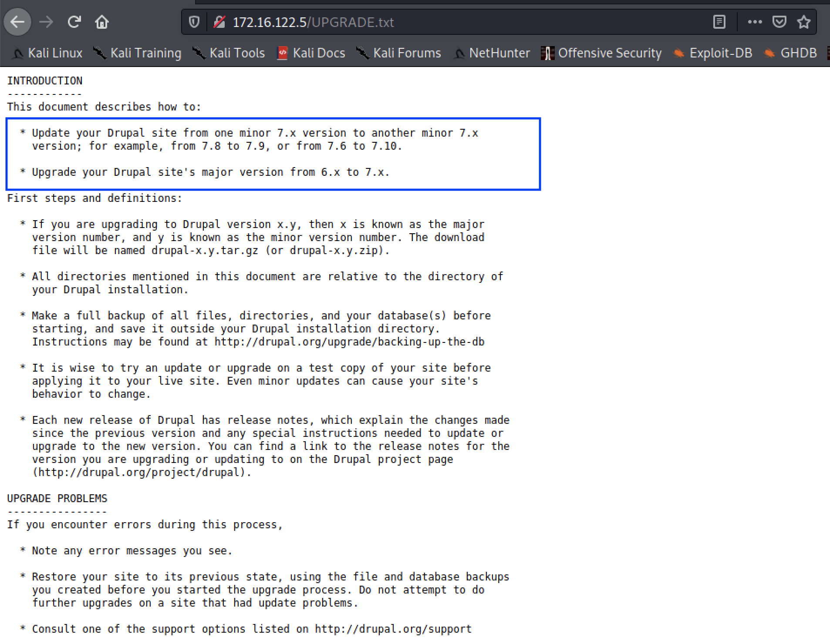This screenshot has height=644, width=830.
Task: Click the 'upgrade to the new version' line
Action: (x=270, y=446)
